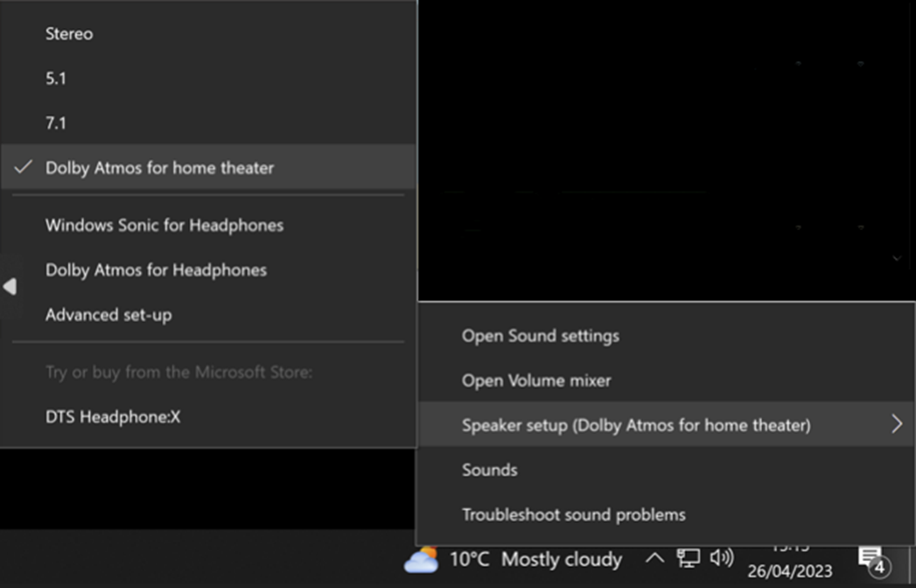Open the network icon in system tray
916x588 pixels.
tap(689, 558)
